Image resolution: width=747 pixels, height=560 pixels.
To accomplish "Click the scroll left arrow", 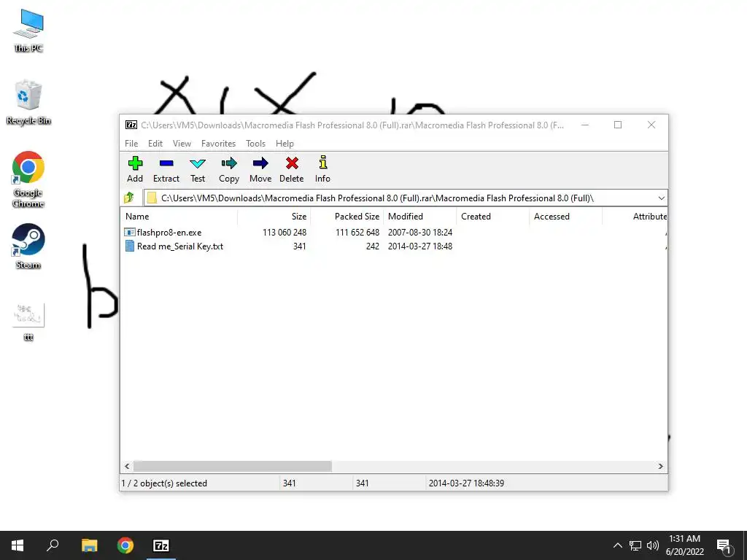I will (x=127, y=466).
